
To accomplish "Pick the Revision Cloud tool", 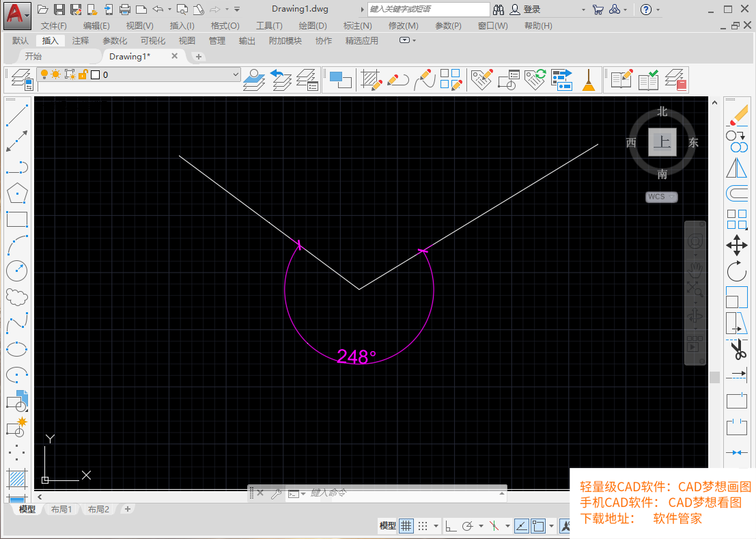I will click(17, 296).
